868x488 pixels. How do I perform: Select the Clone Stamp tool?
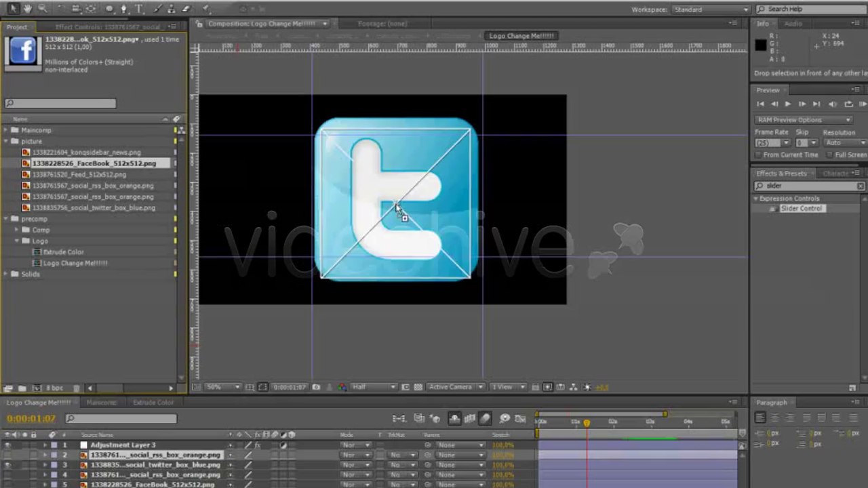pyautogui.click(x=171, y=9)
